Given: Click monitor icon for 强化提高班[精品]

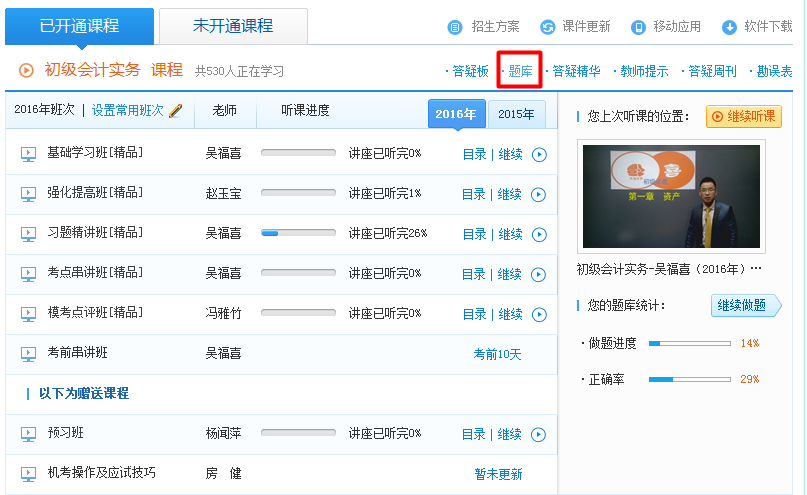Looking at the screenshot, I should point(28,194).
